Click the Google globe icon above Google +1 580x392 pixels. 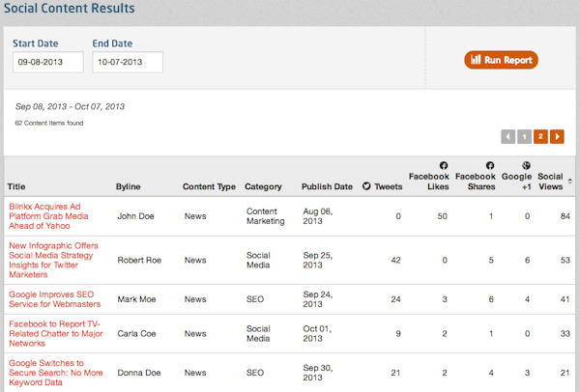(x=526, y=165)
